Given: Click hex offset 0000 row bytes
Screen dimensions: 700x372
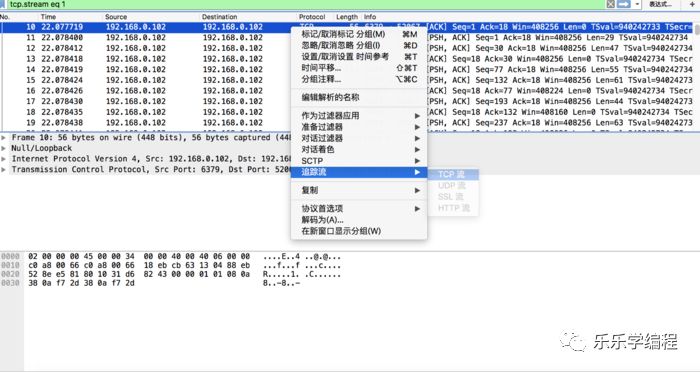Looking at the screenshot, I should pos(139,256).
